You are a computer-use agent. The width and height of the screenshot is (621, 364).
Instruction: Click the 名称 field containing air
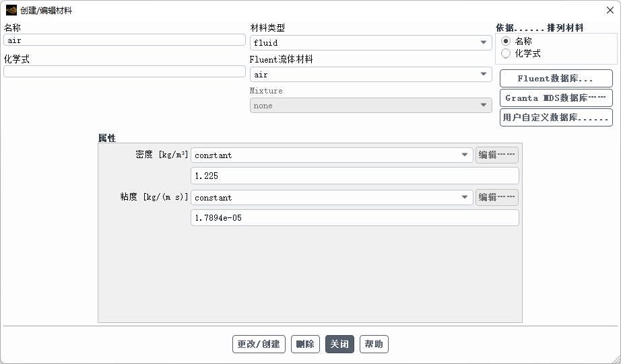point(125,40)
